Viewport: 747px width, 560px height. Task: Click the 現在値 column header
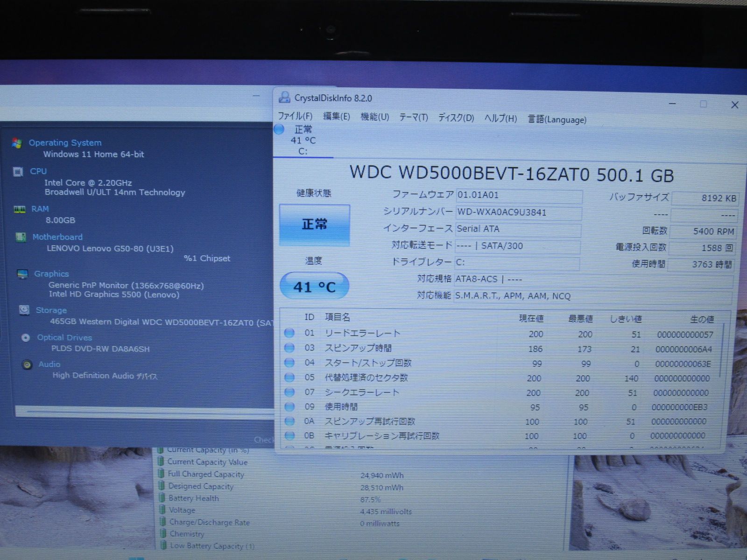pos(531,318)
